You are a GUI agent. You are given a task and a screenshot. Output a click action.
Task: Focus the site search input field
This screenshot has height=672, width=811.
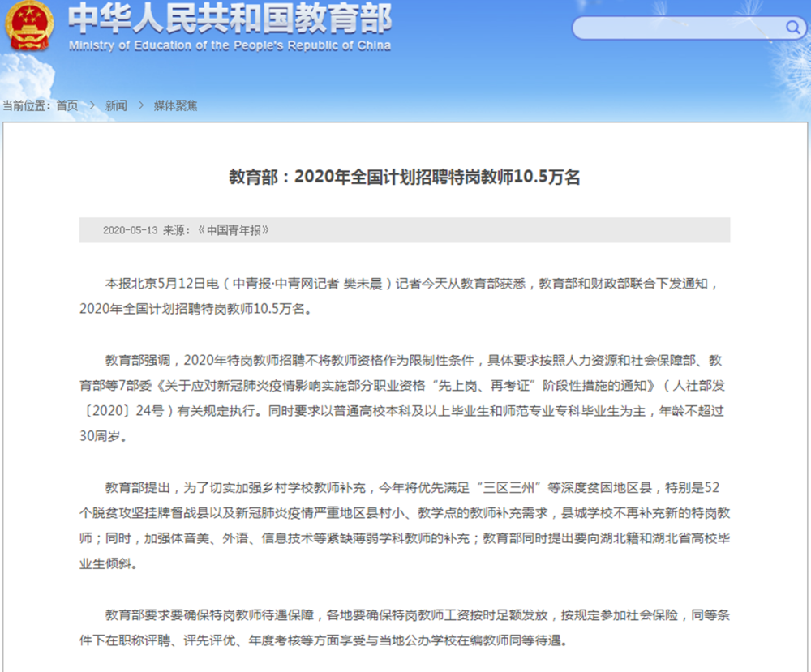pyautogui.click(x=689, y=28)
